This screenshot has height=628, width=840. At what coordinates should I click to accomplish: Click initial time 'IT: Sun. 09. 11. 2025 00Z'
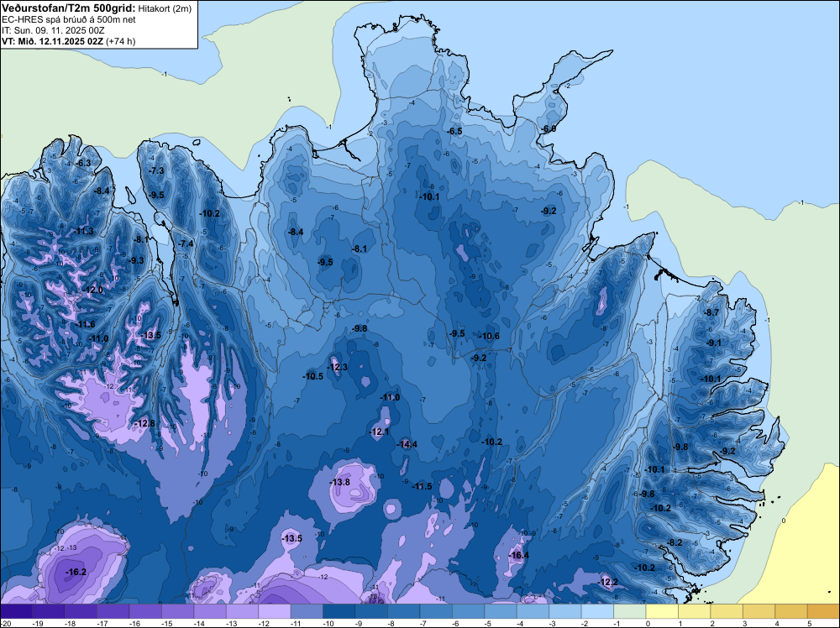(53, 30)
